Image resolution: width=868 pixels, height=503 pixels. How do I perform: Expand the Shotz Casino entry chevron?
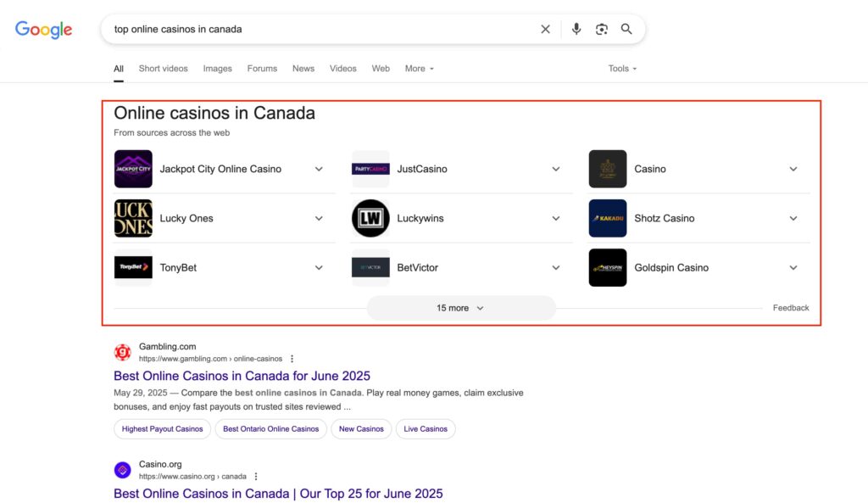[793, 218]
